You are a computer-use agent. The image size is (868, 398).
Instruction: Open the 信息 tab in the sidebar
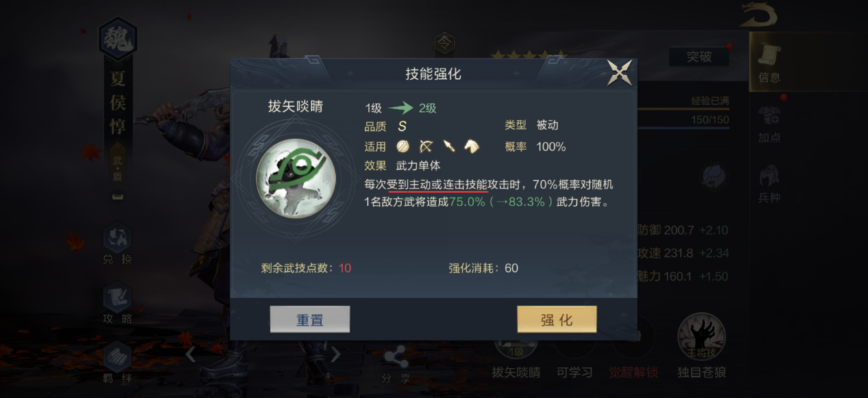769,64
